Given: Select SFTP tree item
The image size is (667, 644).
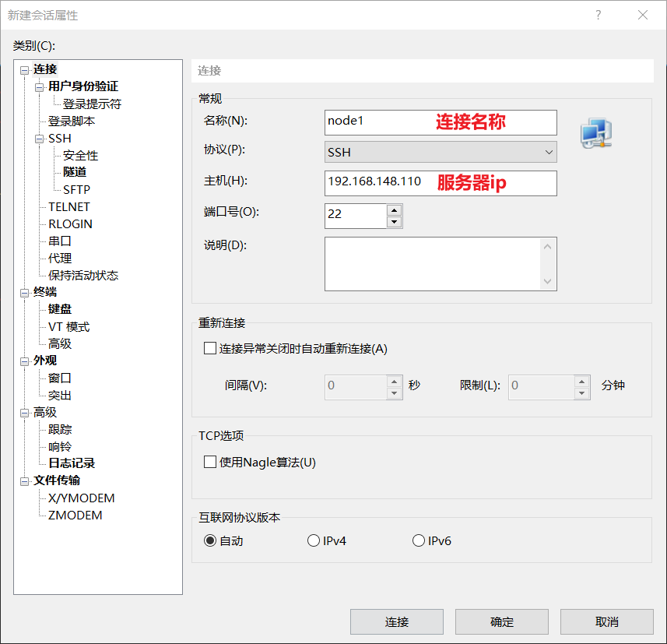Looking at the screenshot, I should [76, 189].
